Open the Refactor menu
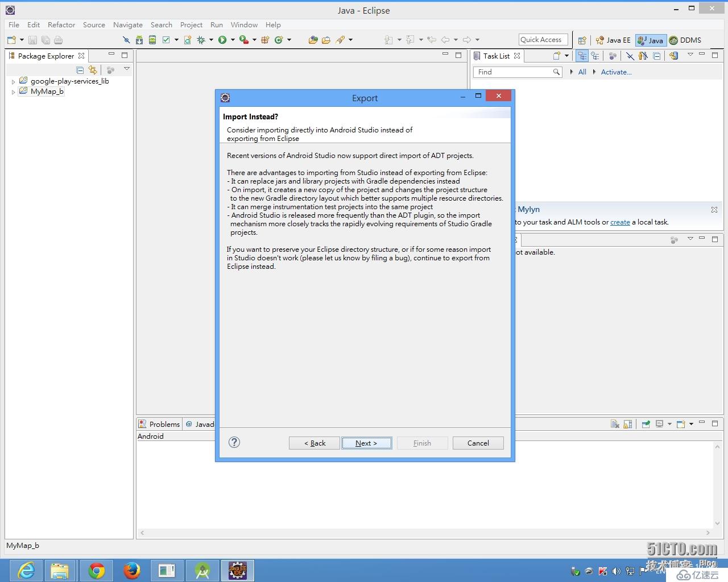 (x=61, y=25)
